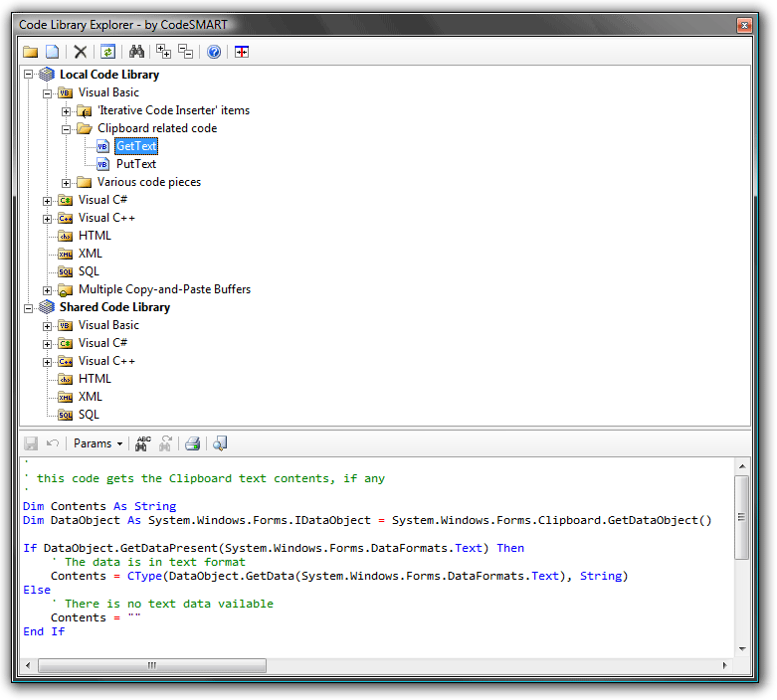Expand local Visual C++ node

click(47, 219)
